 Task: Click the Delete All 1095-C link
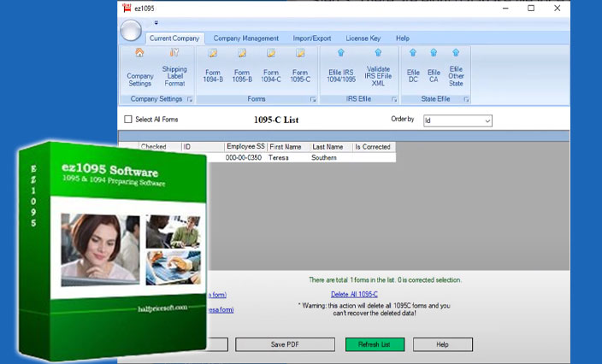coord(354,294)
